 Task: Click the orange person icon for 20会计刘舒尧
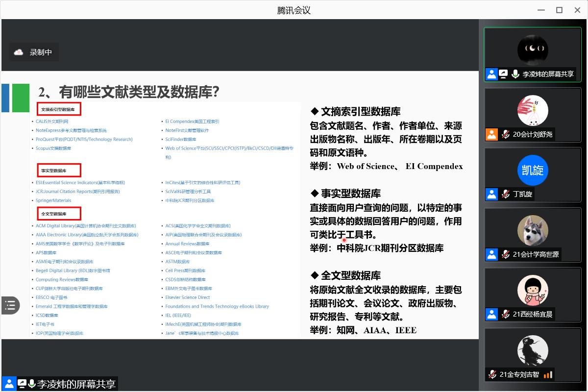click(x=491, y=134)
